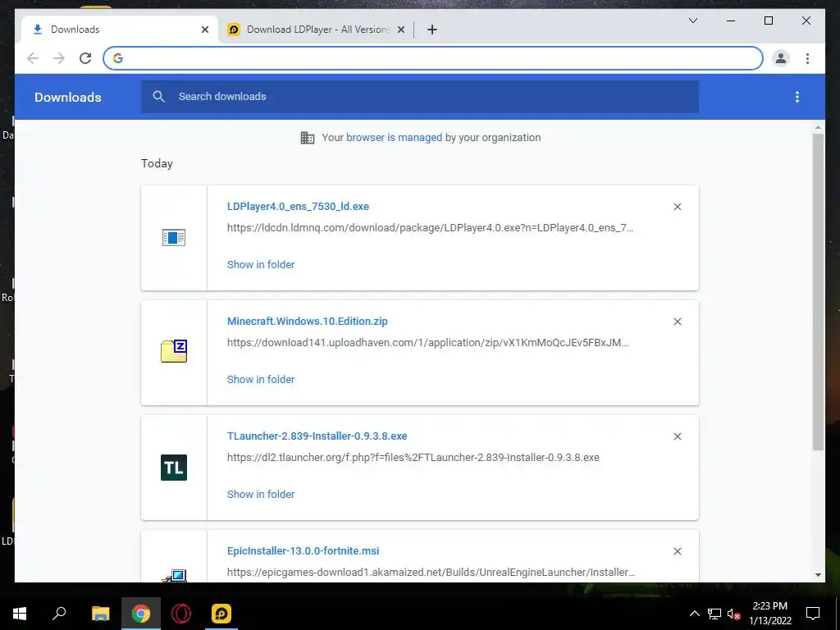Close the Download LDPlayer tab
The width and height of the screenshot is (840, 630).
[400, 30]
